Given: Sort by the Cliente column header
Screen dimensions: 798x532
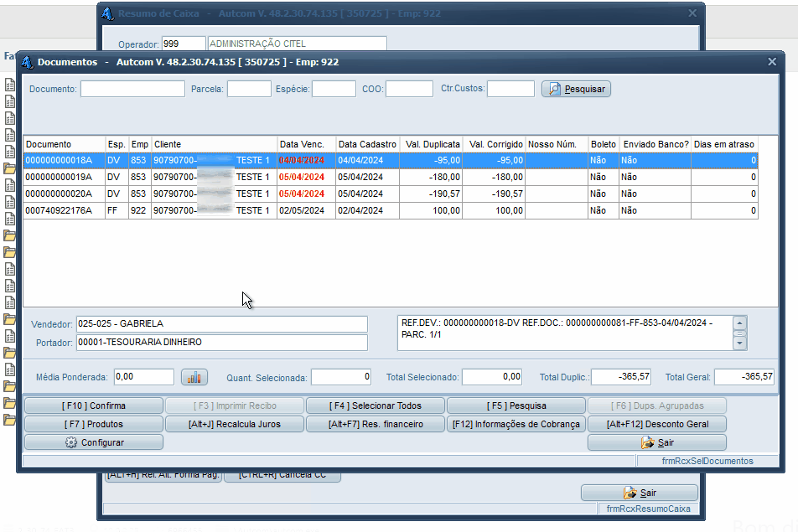Looking at the screenshot, I should click(x=215, y=144).
